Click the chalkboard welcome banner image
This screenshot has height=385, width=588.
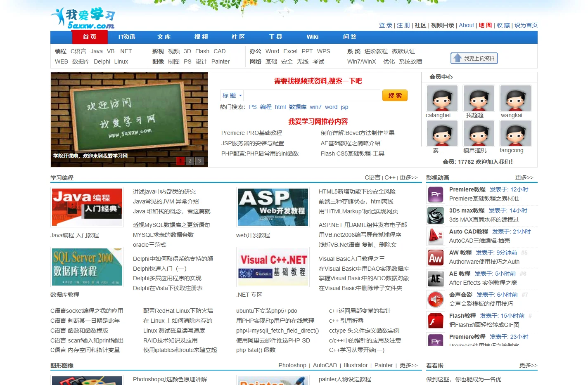click(129, 120)
